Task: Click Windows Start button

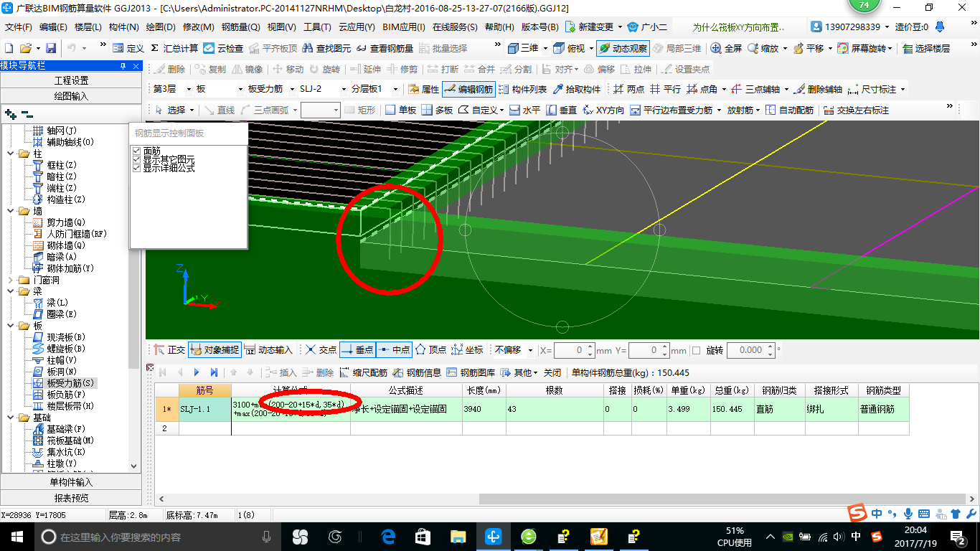Action: [17, 537]
